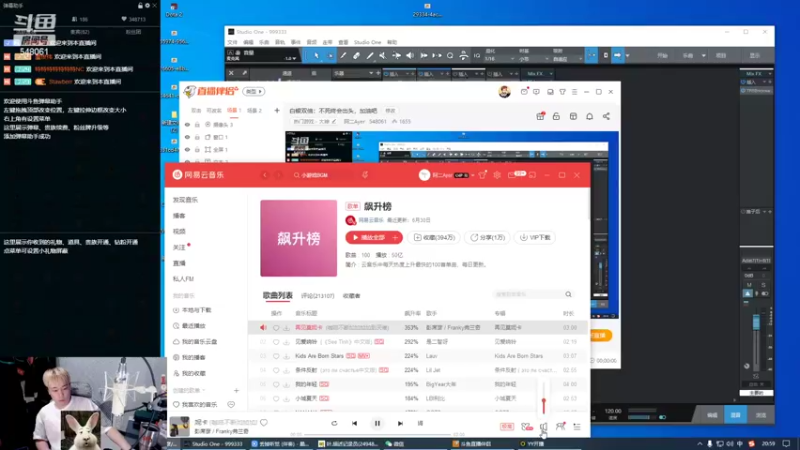
Task: Click the VIP下载 download button
Action: pos(535,237)
